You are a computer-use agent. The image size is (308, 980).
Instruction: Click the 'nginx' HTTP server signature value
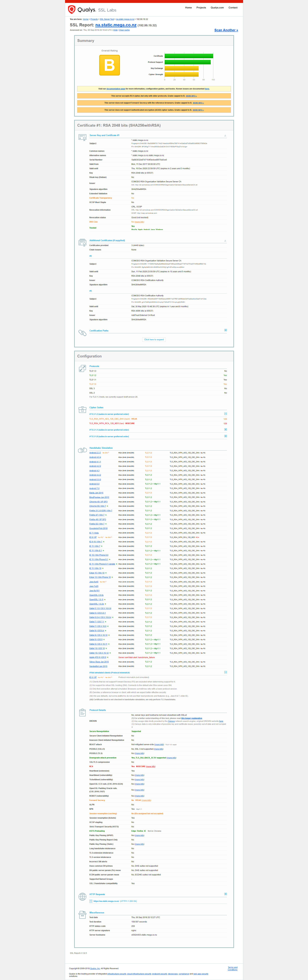pyautogui.click(x=134, y=931)
